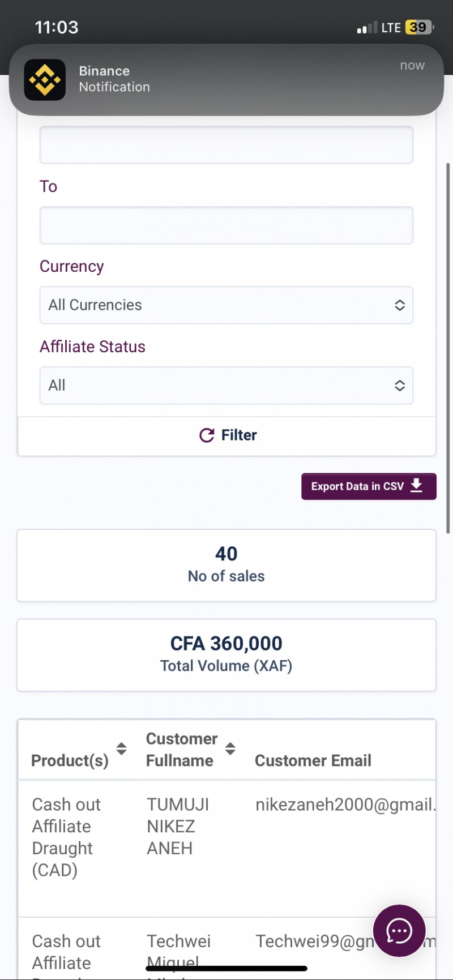Viewport: 453px width, 980px height.
Task: Click the nikezaneh2000 email address
Action: (345, 804)
